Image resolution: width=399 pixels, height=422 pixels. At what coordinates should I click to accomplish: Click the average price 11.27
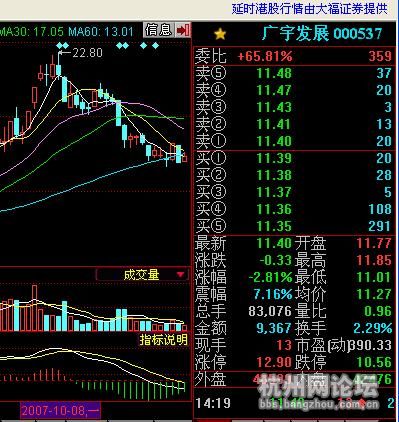(x=374, y=294)
